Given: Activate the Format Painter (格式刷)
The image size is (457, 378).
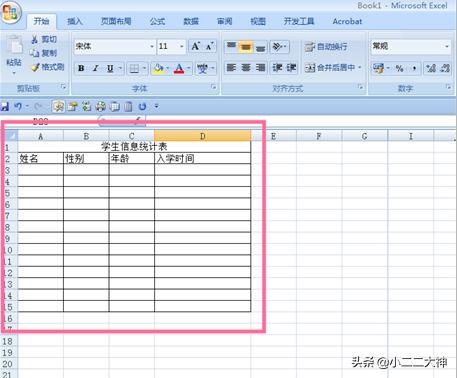Looking at the screenshot, I should point(47,67).
